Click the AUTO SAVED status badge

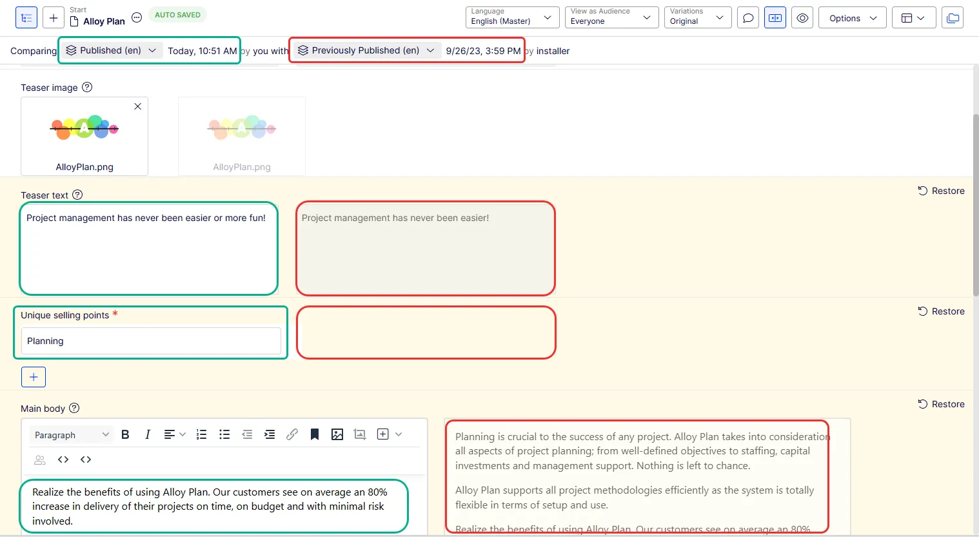pyautogui.click(x=177, y=15)
